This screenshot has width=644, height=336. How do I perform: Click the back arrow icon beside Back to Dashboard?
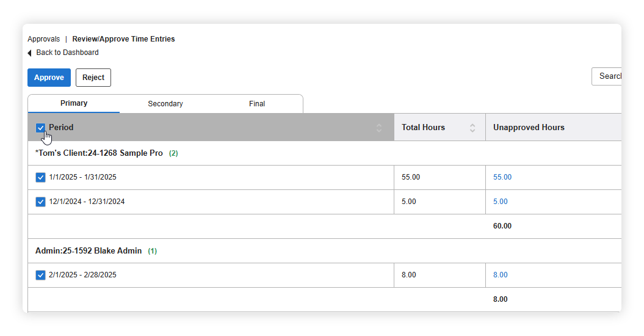pyautogui.click(x=29, y=53)
